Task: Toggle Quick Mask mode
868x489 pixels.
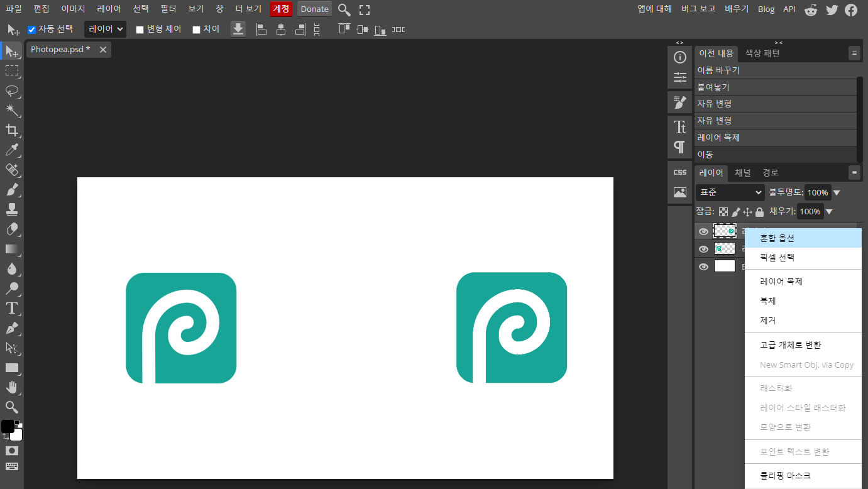Action: click(12, 451)
